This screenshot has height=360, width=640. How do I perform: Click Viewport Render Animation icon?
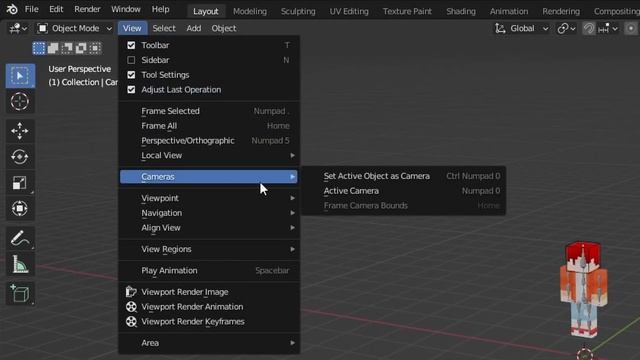click(x=131, y=307)
